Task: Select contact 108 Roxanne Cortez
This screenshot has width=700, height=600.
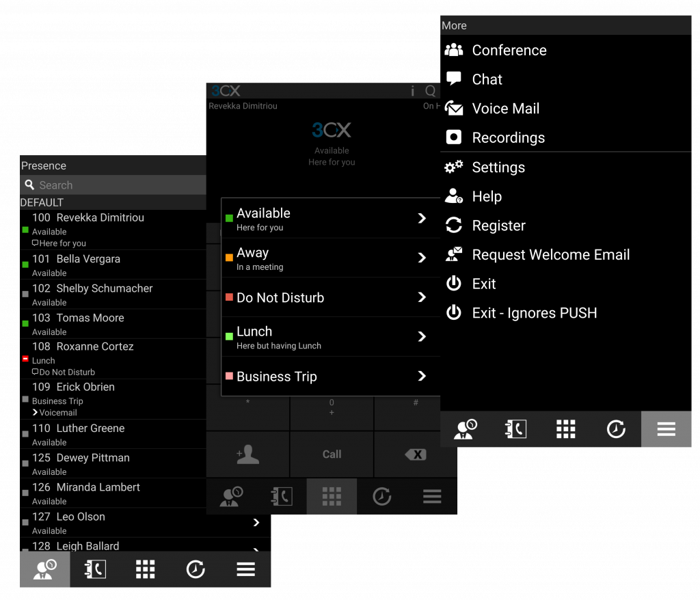Action: point(113,359)
